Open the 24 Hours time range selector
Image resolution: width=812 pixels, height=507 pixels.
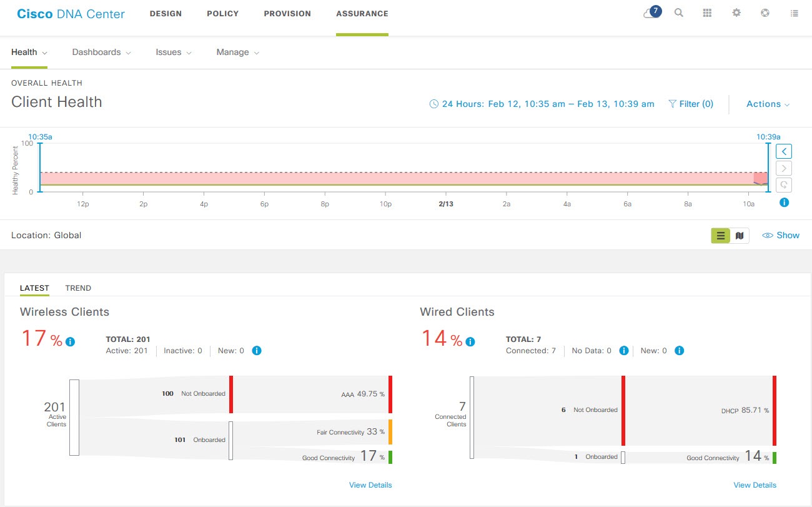542,104
